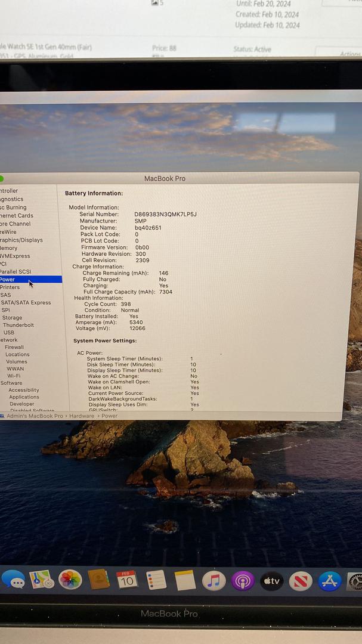This screenshot has height=644, width=362.
Task: Open the Photos app icon
Action: click(70, 580)
